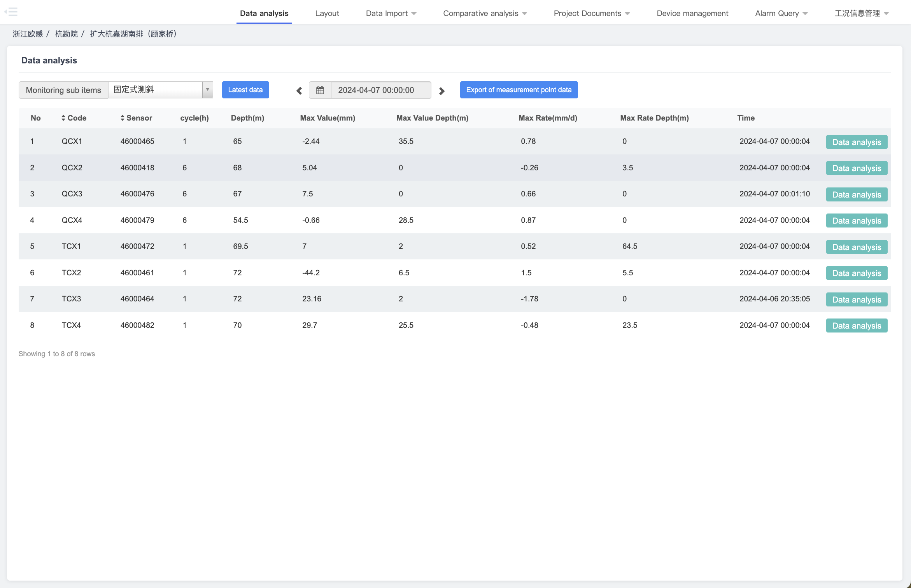Switch to the Data analysis tab
This screenshot has height=588, width=911.
[264, 13]
